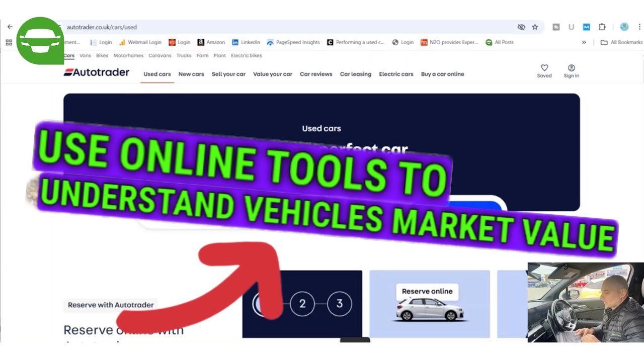Open the 'N2O provides Exper...' bookmark
644x362 pixels.
click(449, 42)
